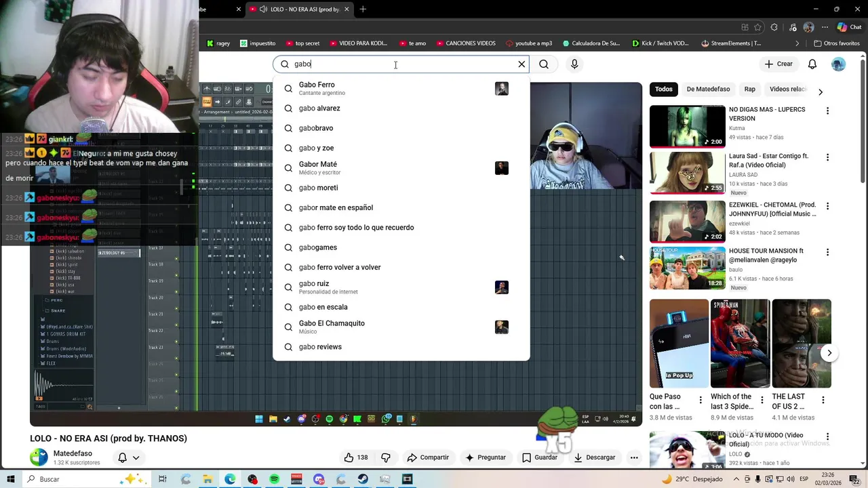Click the YouTube search magnifier button

click(544, 64)
